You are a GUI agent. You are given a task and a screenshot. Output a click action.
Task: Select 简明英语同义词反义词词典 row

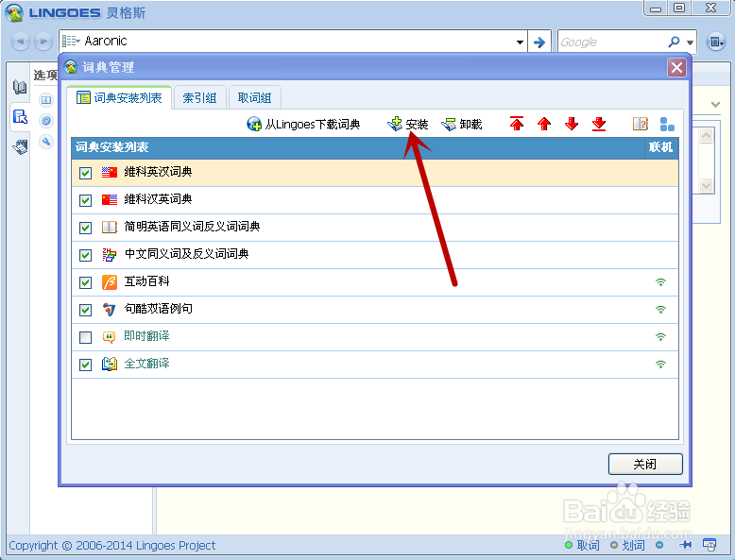375,228
